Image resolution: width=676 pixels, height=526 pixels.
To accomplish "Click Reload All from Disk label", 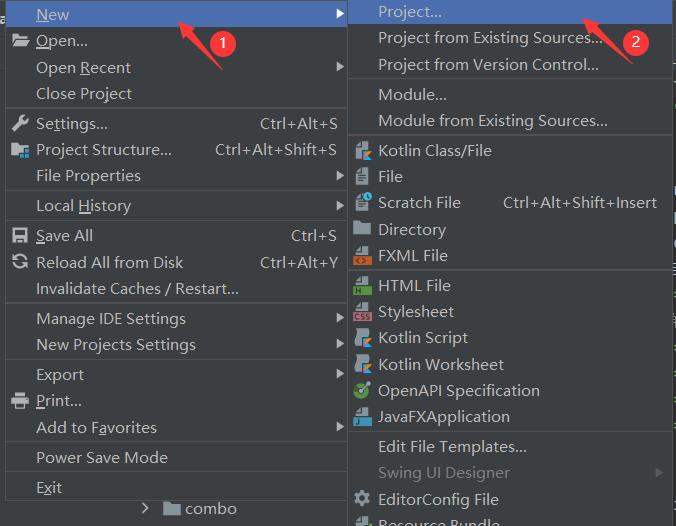I will (x=110, y=262).
